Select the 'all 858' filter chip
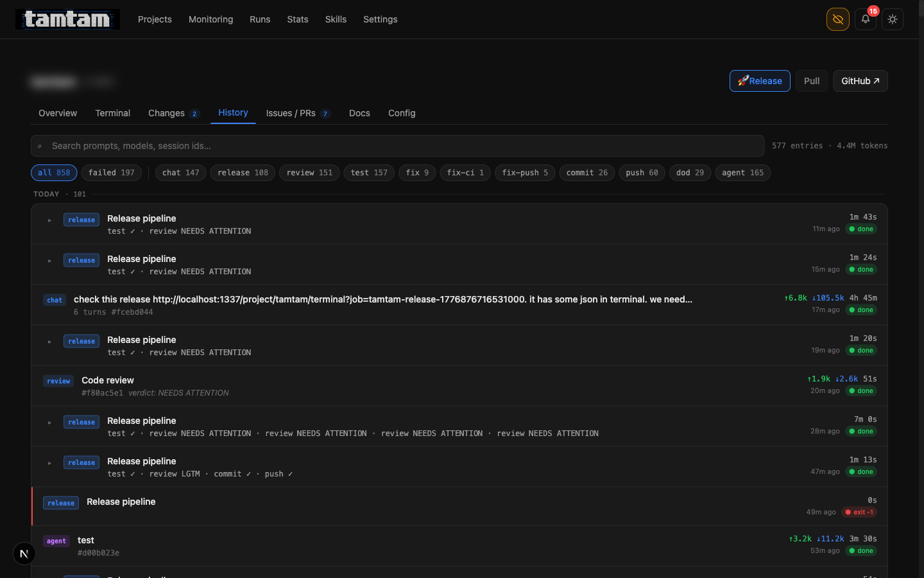Image resolution: width=924 pixels, height=578 pixels. 54,173
